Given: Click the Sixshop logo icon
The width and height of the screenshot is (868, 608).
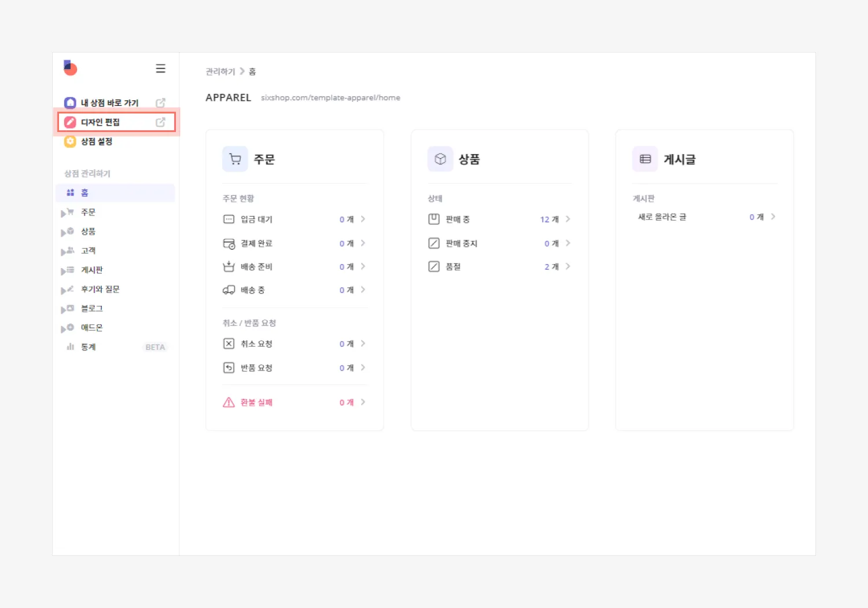Looking at the screenshot, I should tap(70, 68).
